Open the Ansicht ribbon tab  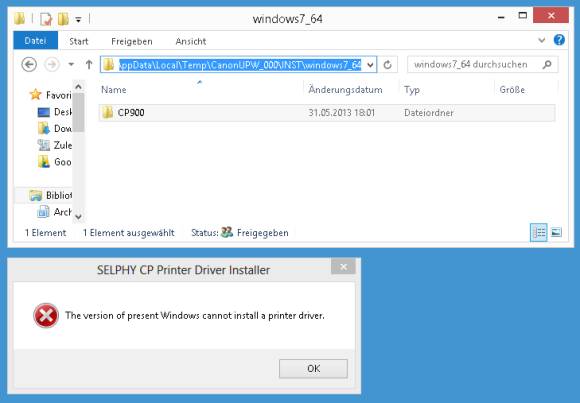point(191,41)
